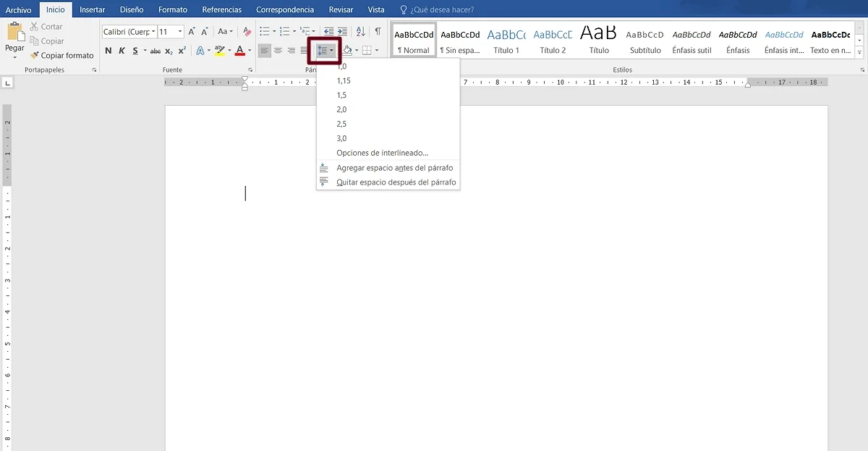Justify the text alignment
This screenshot has width=868, height=451.
coord(305,51)
